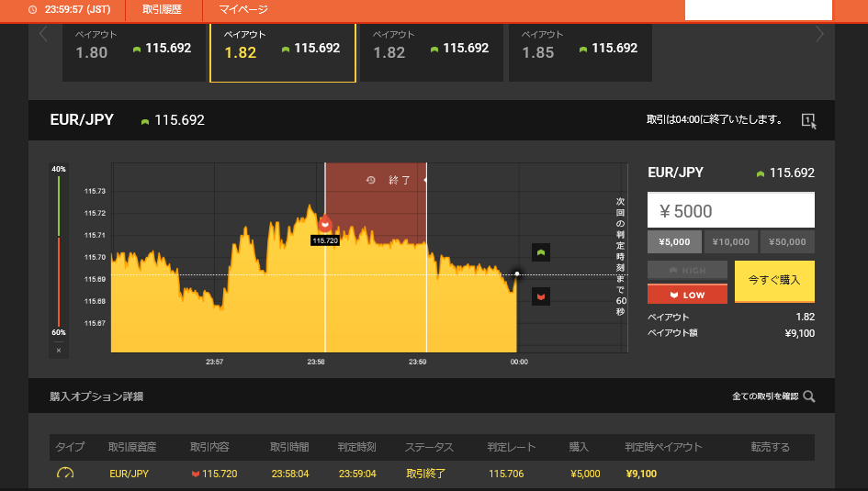Open the 取引履歴 menu item
The image size is (868, 491).
coord(162,10)
